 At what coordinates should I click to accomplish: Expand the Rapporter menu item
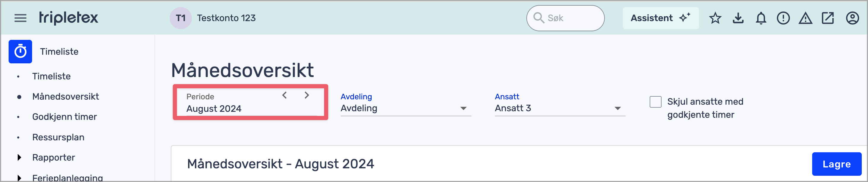click(20, 157)
